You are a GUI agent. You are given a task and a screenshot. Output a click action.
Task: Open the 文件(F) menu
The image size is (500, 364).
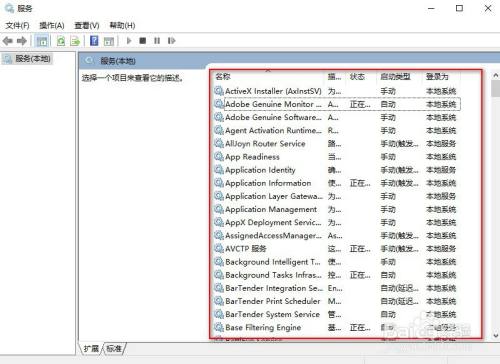[x=17, y=25]
